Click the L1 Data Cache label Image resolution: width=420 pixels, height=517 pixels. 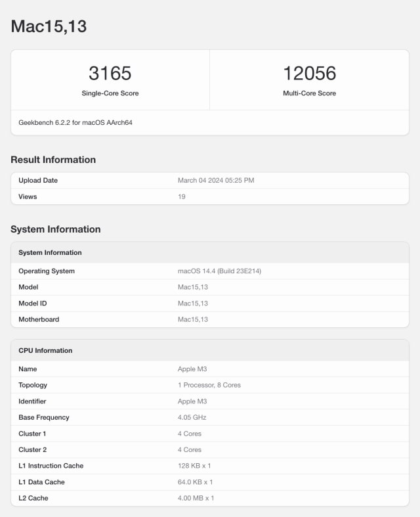pos(41,482)
